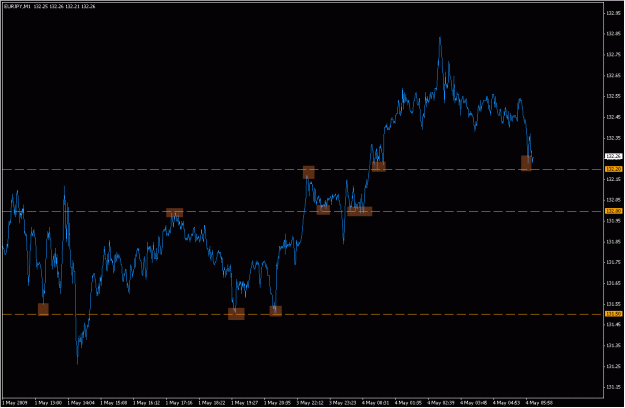Select the orange 131.50 level price label
The height and width of the screenshot is (408, 625).
coord(613,314)
